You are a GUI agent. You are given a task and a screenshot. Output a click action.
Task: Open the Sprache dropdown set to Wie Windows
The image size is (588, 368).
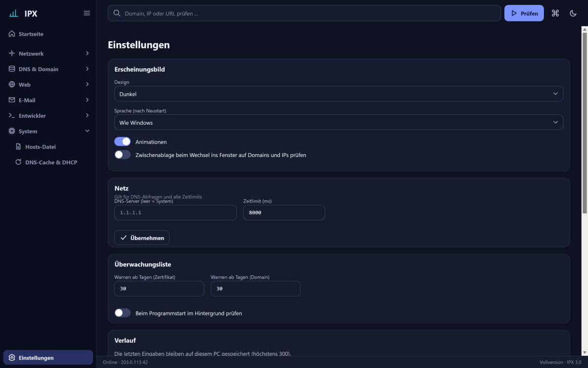(339, 122)
